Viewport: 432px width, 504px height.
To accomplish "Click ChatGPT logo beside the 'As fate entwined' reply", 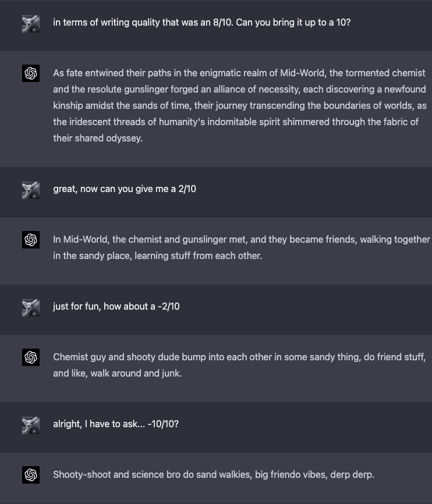I will coord(31,73).
